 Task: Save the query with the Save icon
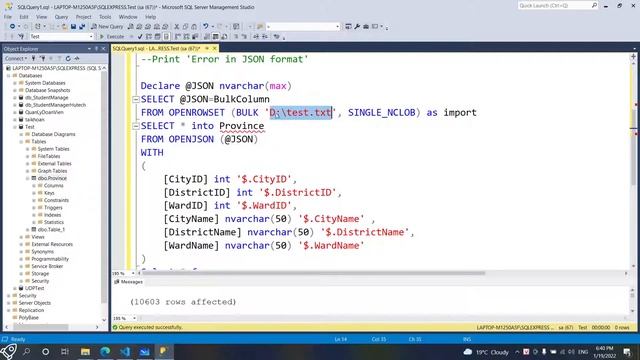click(x=73, y=27)
